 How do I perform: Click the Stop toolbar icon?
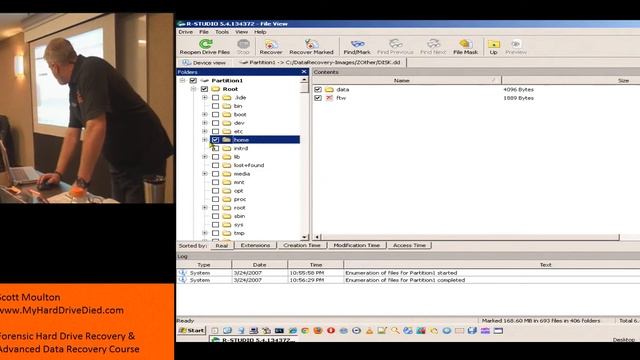point(243,44)
